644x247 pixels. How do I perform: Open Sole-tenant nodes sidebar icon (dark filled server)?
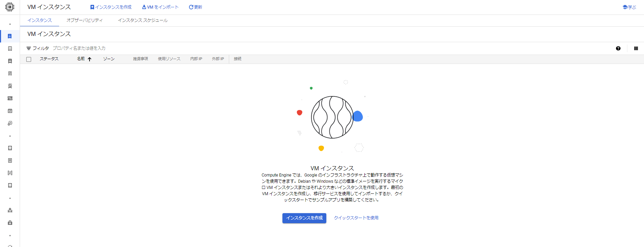pyautogui.click(x=10, y=61)
